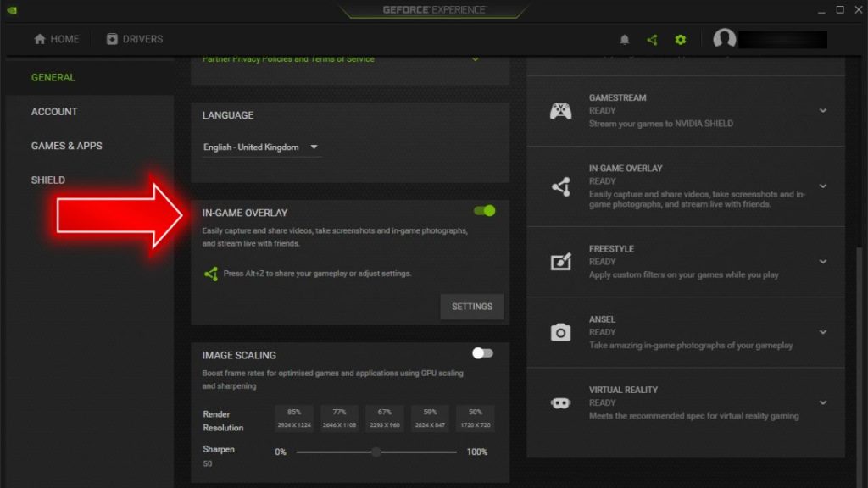This screenshot has width=868, height=488.
Task: Open the notifications bell icon
Action: 625,39
